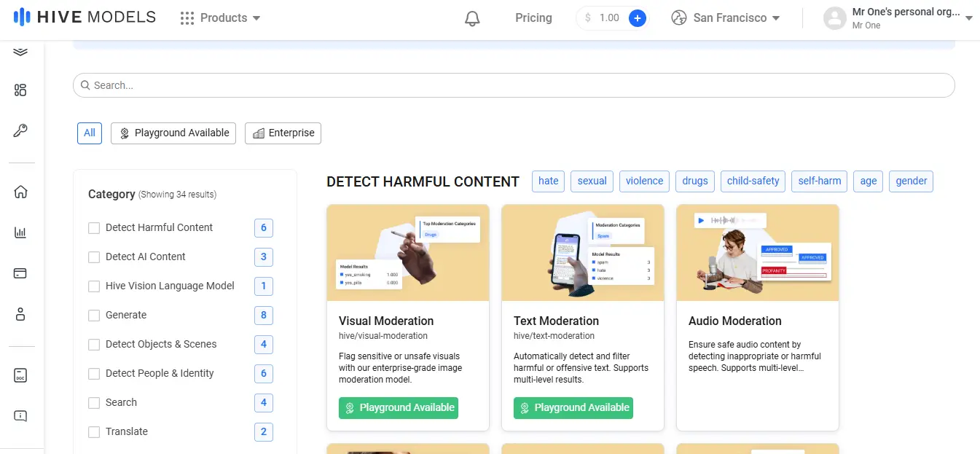The height and width of the screenshot is (454, 980).
Task: Toggle Detect AI Content checkbox
Action: pos(94,257)
